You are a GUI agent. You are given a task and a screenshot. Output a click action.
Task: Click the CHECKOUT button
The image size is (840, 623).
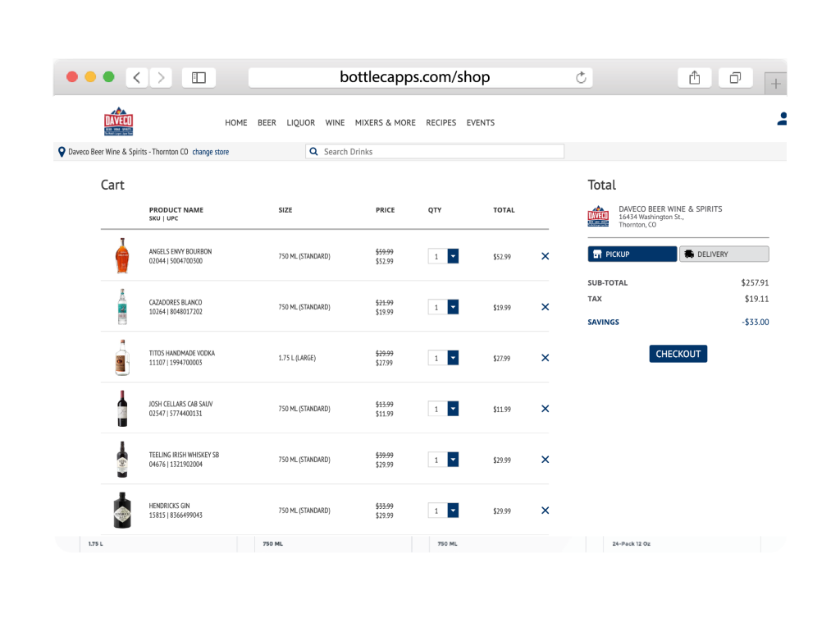click(678, 354)
